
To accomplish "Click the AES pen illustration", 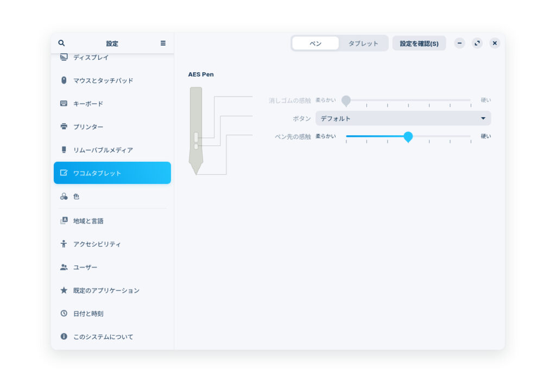I will click(196, 131).
